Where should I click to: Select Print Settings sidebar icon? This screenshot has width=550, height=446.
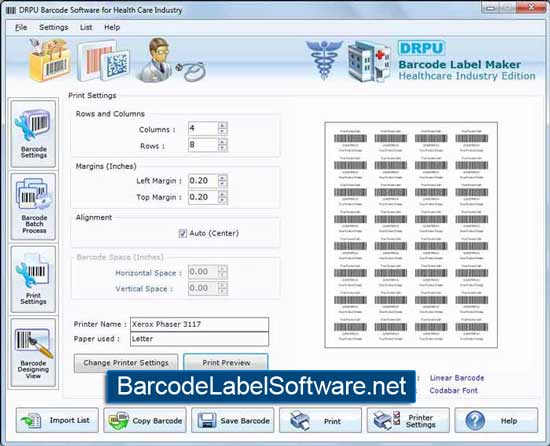click(x=33, y=279)
